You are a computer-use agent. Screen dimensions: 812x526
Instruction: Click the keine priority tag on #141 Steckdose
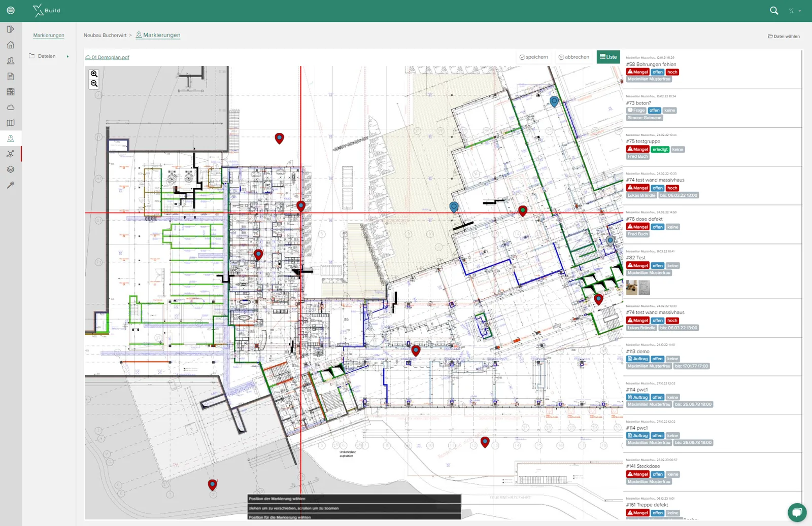[x=673, y=474]
